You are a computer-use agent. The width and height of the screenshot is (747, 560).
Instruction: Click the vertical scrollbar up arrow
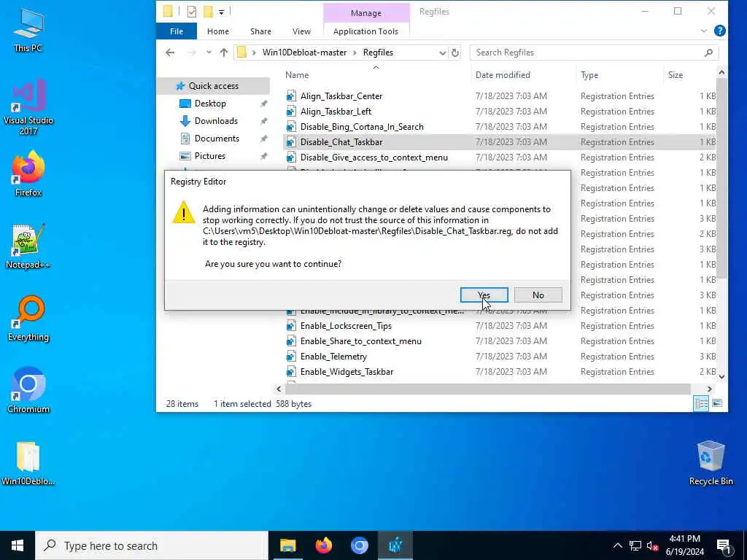[721, 72]
